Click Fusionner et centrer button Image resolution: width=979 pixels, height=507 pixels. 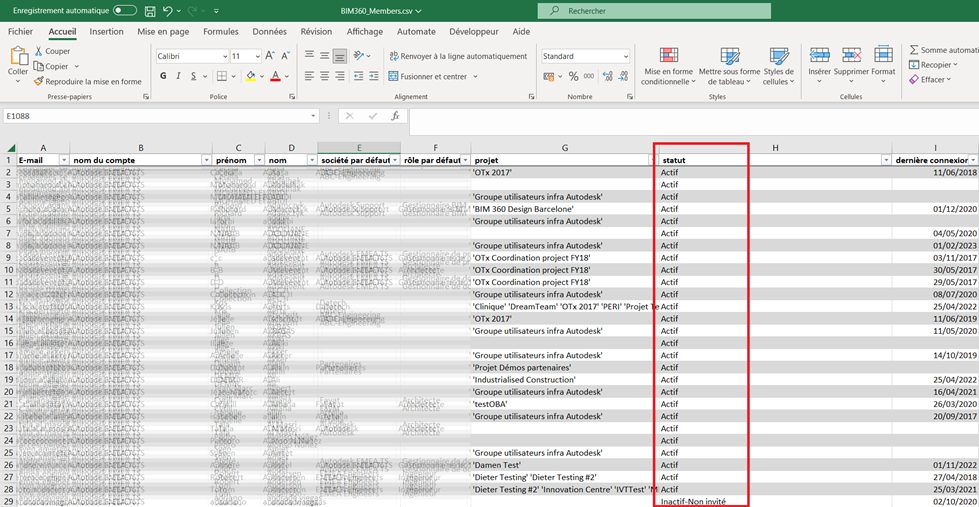[x=432, y=76]
